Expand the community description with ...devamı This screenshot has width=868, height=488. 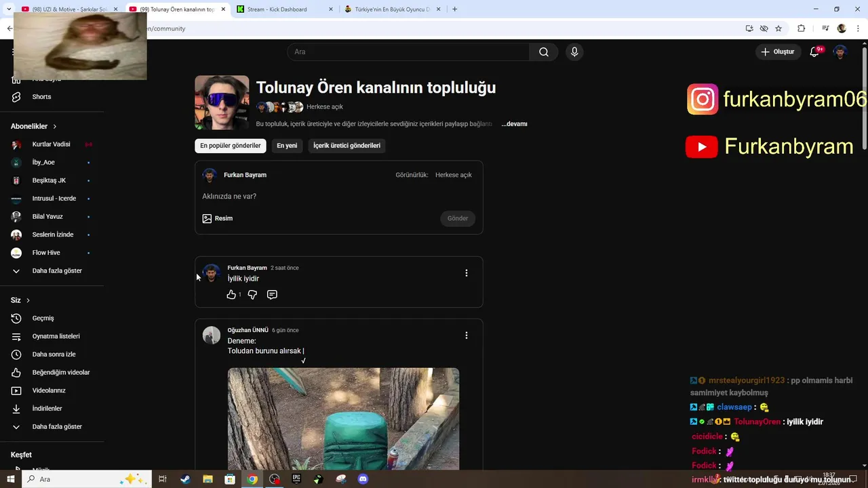pos(514,124)
